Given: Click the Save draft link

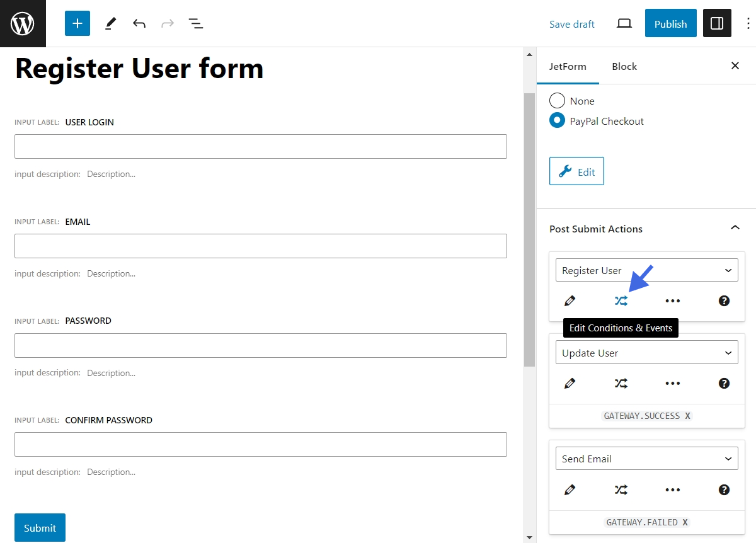Looking at the screenshot, I should 571,24.
